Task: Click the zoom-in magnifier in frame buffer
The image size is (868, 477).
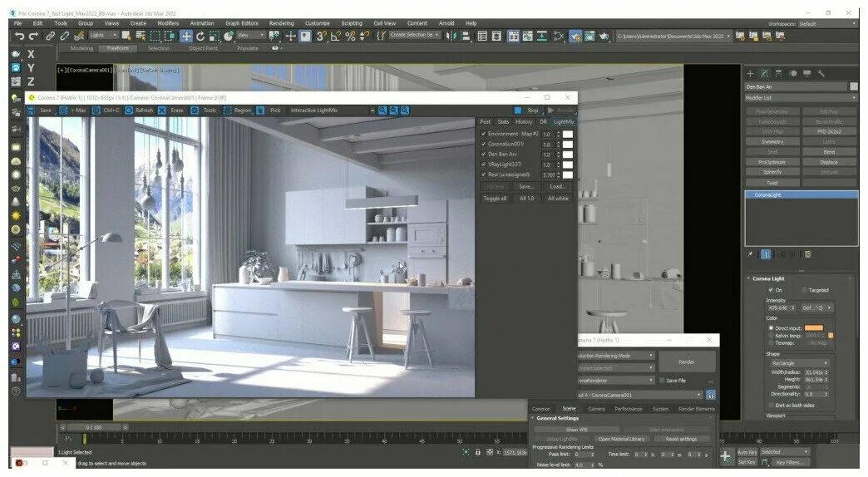Action: [x=382, y=111]
